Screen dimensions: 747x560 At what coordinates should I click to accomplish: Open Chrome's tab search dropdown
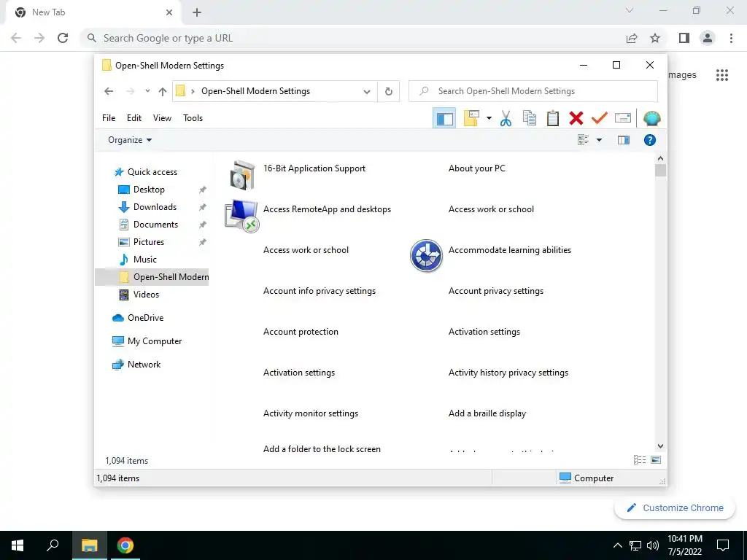(630, 10)
